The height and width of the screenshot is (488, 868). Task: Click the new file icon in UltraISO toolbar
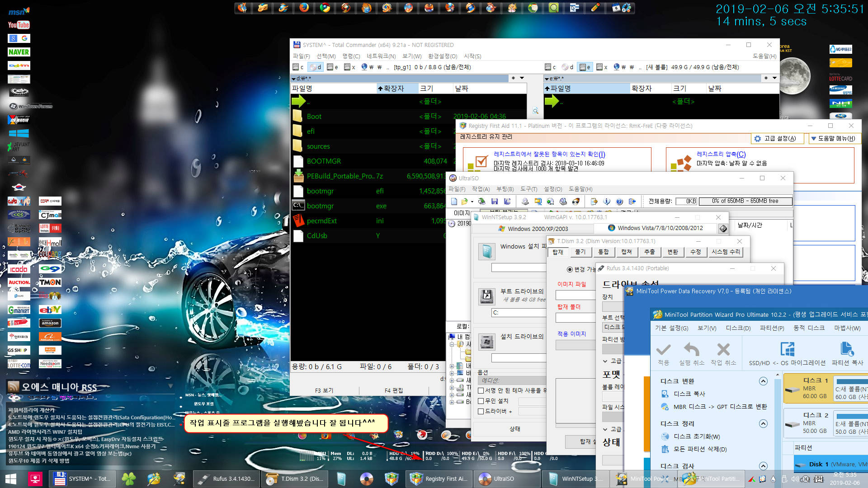[454, 202]
